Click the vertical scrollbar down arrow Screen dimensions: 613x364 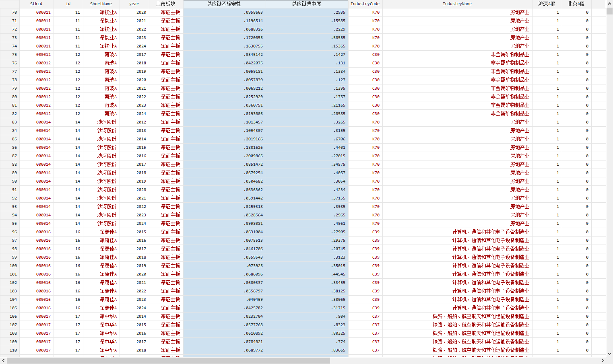pos(609,354)
